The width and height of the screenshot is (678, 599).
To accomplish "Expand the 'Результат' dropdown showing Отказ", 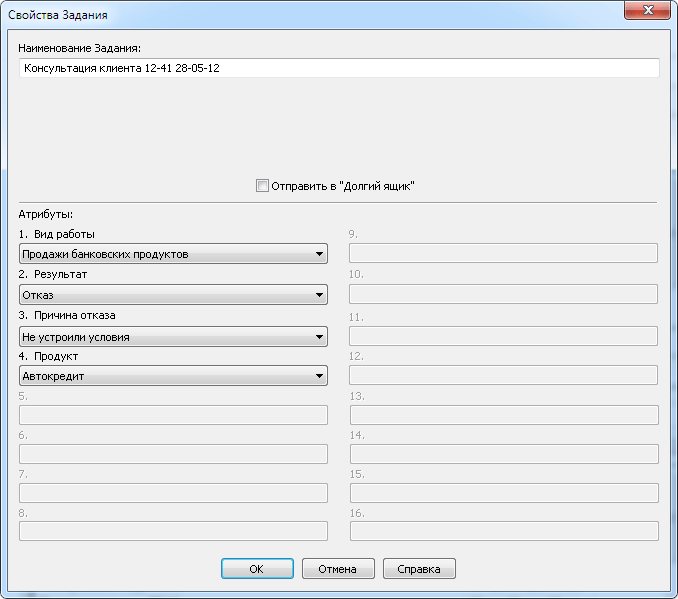I will (x=173, y=295).
